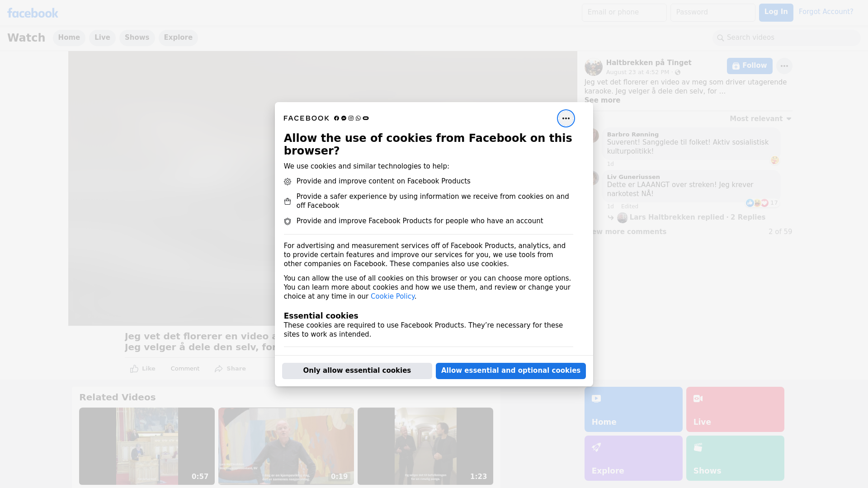Click the Shows tile clapperboard icon
Image resolution: width=868 pixels, height=488 pixels.
[x=698, y=447]
